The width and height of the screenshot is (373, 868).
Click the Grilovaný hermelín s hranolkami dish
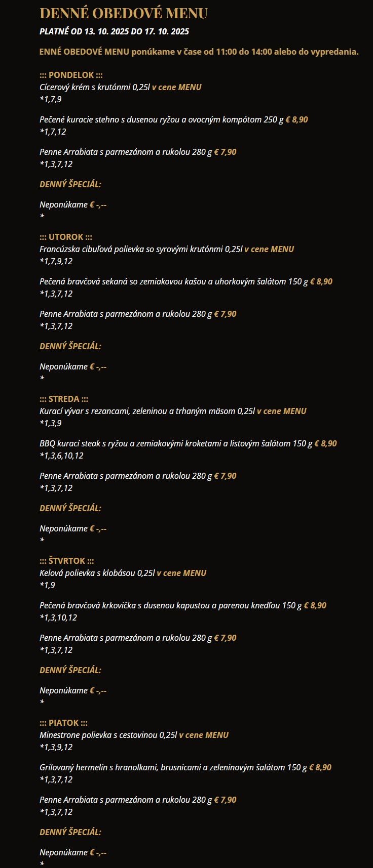pos(173,767)
